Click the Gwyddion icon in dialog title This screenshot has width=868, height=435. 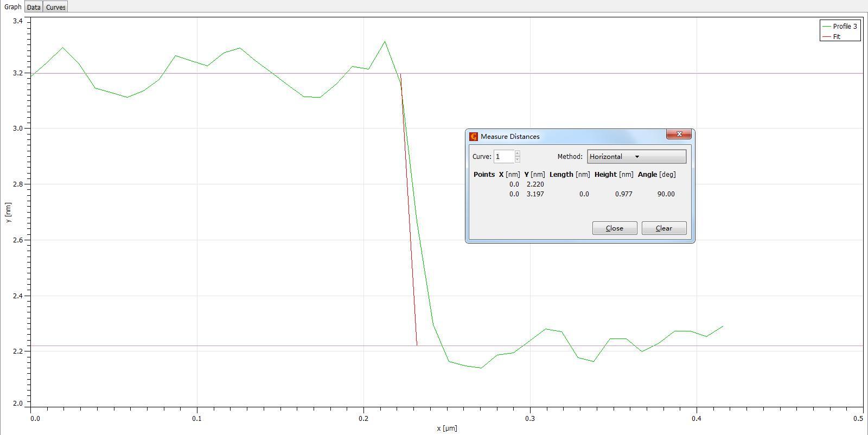tap(474, 137)
